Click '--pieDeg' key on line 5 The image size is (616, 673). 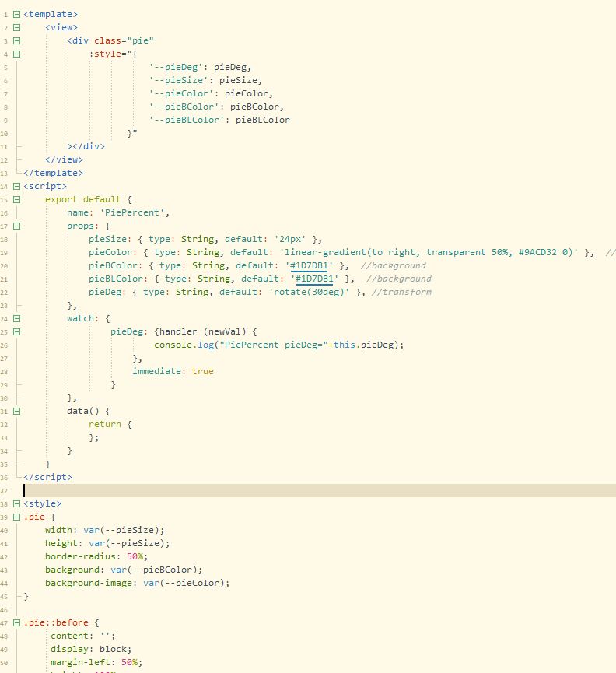coord(176,68)
